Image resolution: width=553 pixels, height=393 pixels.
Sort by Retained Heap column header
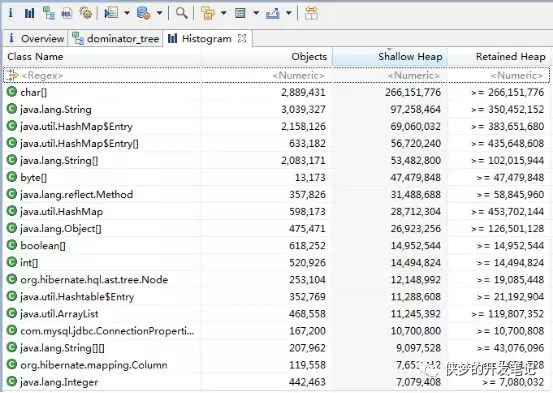(x=511, y=56)
